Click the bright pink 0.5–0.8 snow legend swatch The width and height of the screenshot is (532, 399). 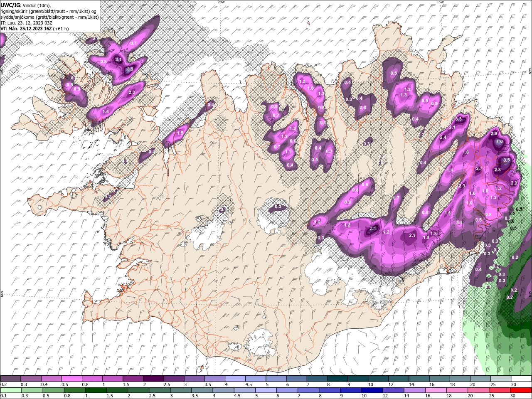(x=71, y=379)
